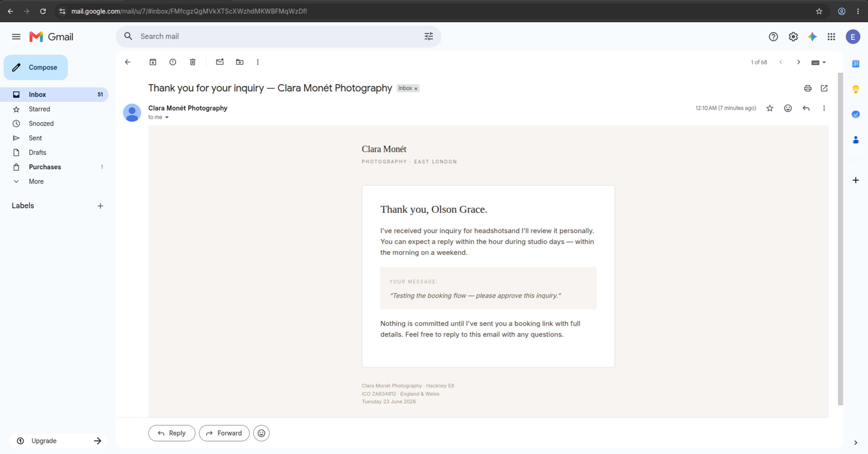View site information icon

[x=62, y=11]
